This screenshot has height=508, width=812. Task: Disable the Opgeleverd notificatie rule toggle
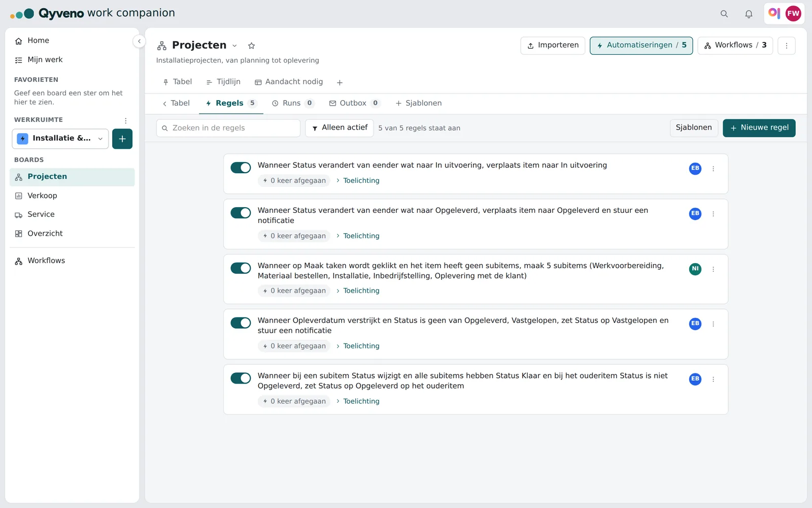coord(241,213)
